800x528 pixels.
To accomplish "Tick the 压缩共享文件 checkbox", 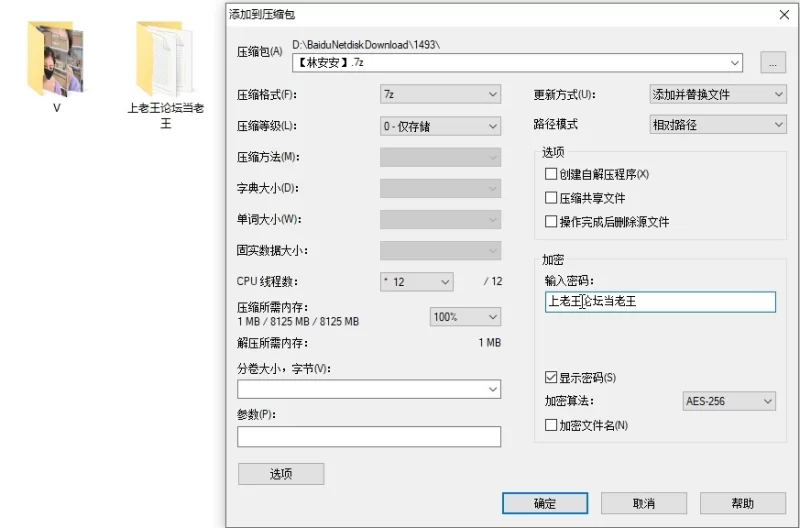I will tap(551, 197).
